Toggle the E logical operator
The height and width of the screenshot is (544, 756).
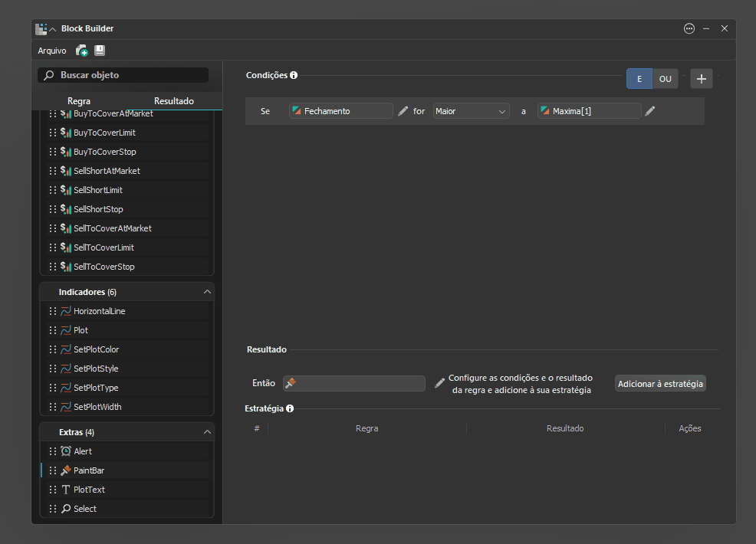coord(639,79)
